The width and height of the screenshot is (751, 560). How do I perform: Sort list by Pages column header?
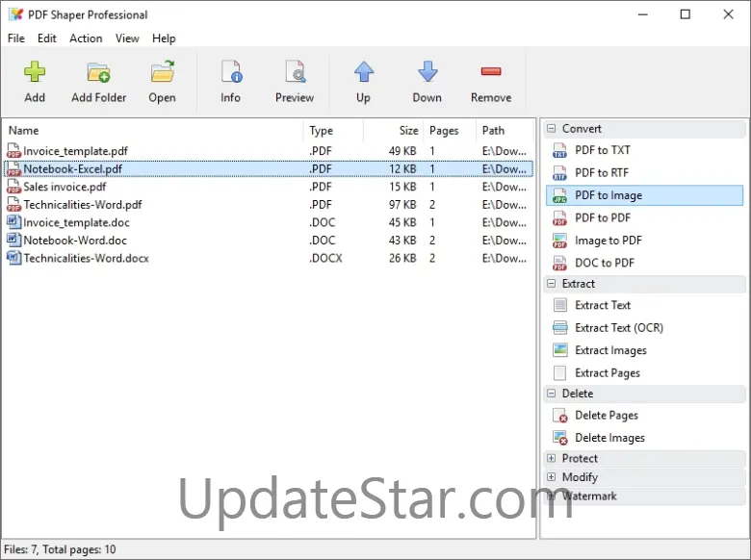(450, 131)
